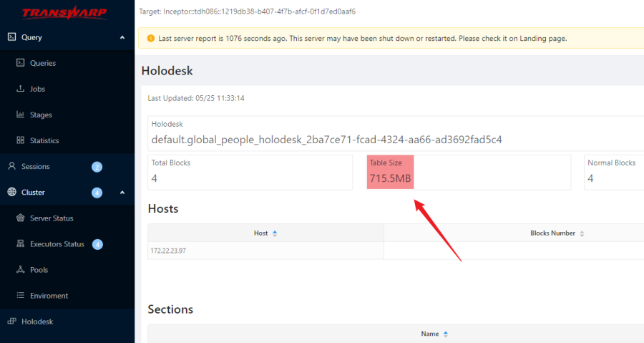
Task: Open Executors Status page
Action: [57, 244]
